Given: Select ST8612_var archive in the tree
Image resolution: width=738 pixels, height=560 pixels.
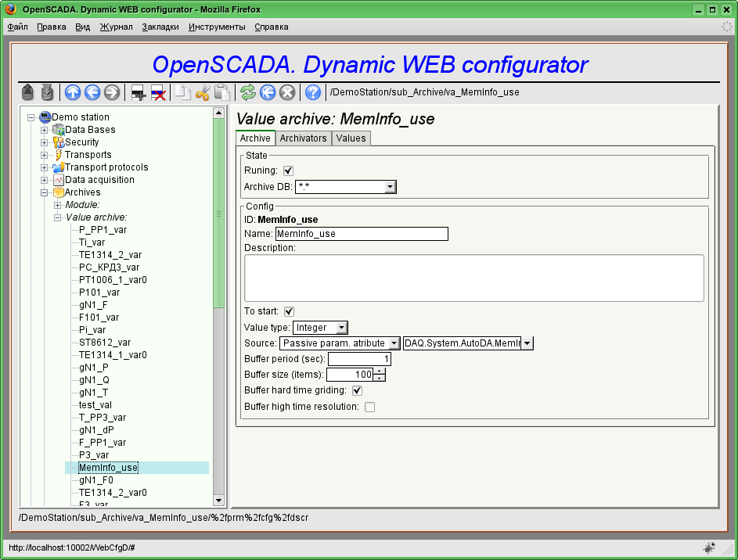Looking at the screenshot, I should tap(105, 343).
